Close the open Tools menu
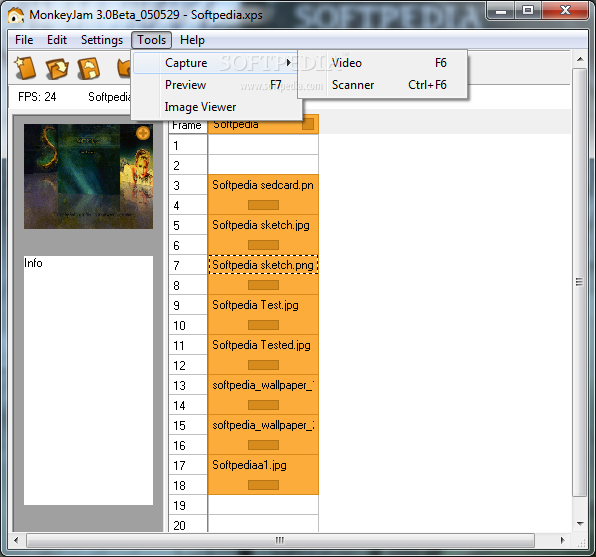 [152, 40]
